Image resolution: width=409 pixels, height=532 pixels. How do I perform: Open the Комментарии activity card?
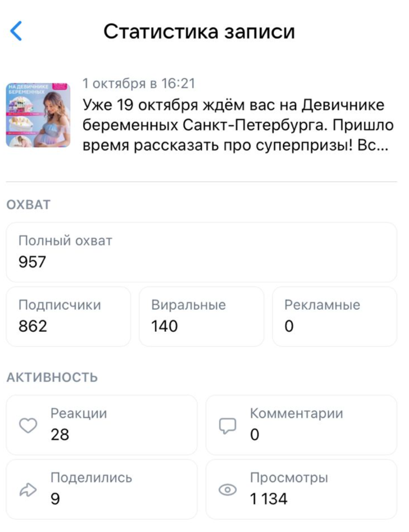tap(301, 425)
